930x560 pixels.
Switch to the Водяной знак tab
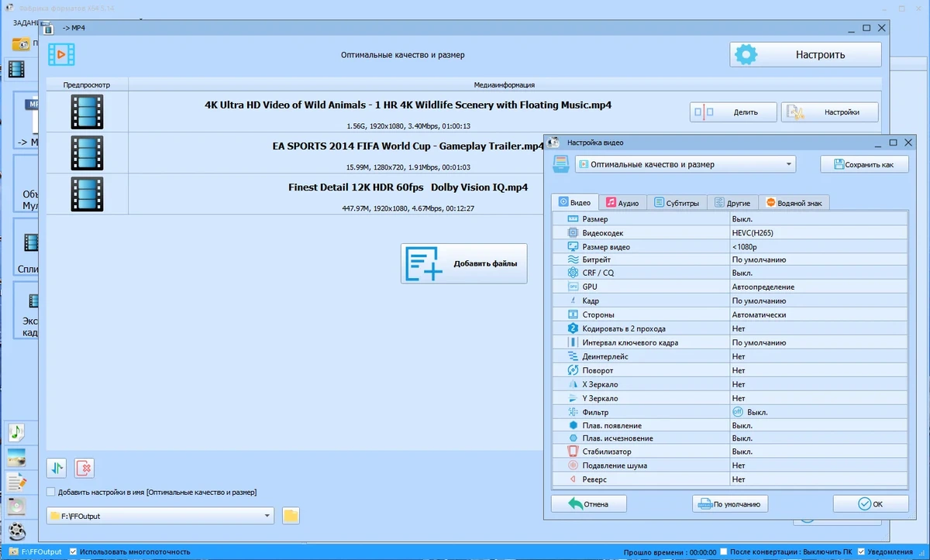(794, 202)
